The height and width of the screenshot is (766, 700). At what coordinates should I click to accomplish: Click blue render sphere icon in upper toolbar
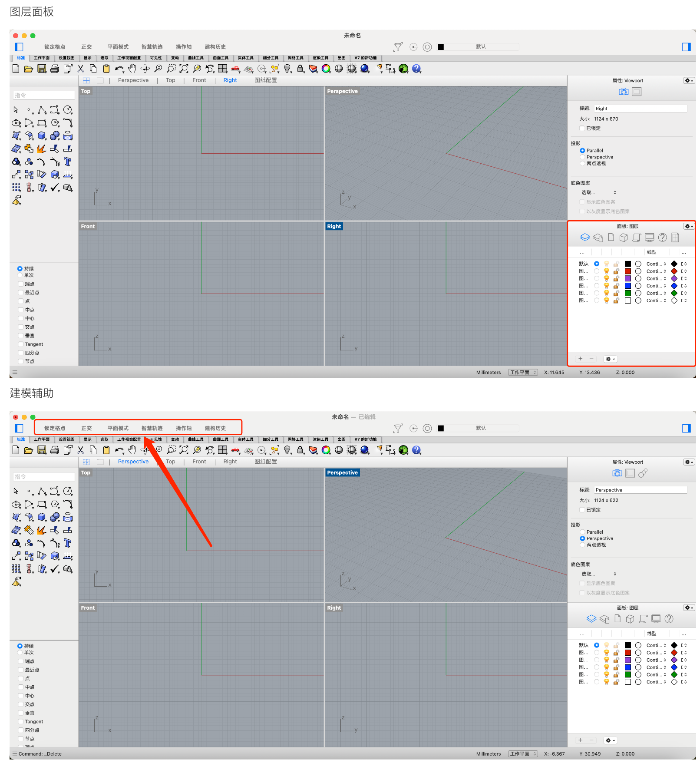365,69
